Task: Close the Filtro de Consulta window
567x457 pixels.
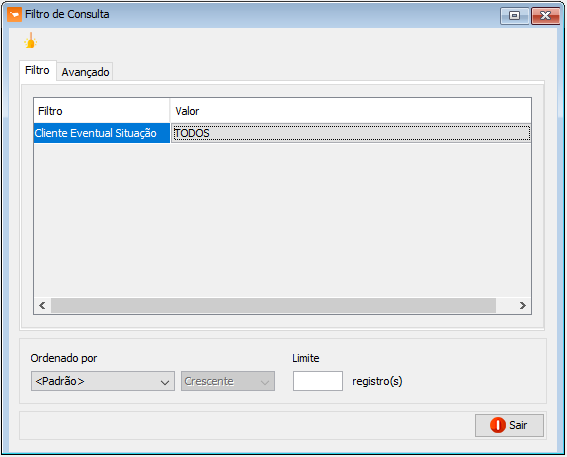Action: point(545,16)
